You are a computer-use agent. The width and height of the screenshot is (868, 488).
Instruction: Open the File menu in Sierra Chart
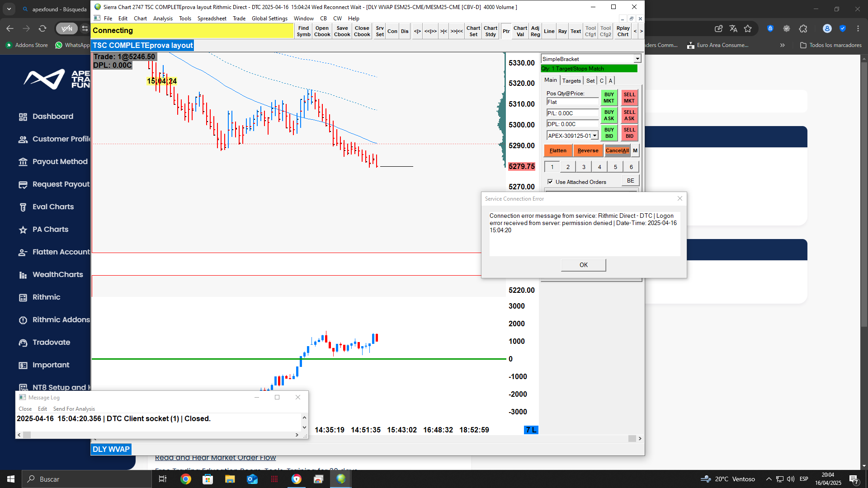click(108, 19)
